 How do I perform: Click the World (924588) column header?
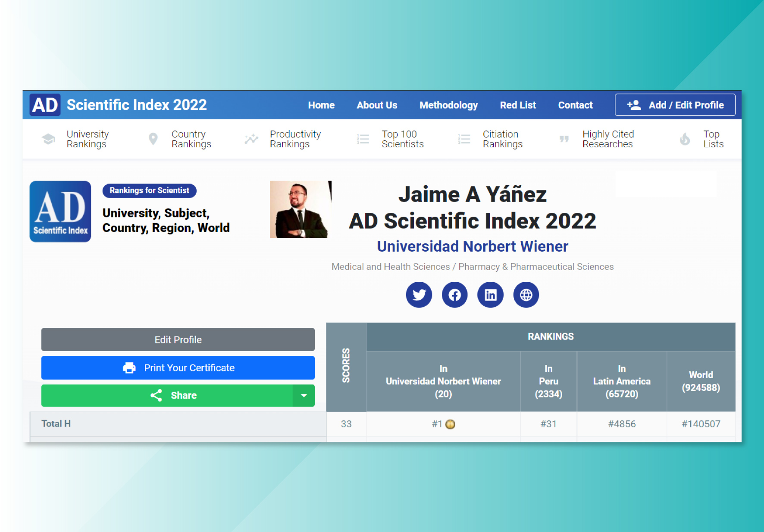coord(701,381)
